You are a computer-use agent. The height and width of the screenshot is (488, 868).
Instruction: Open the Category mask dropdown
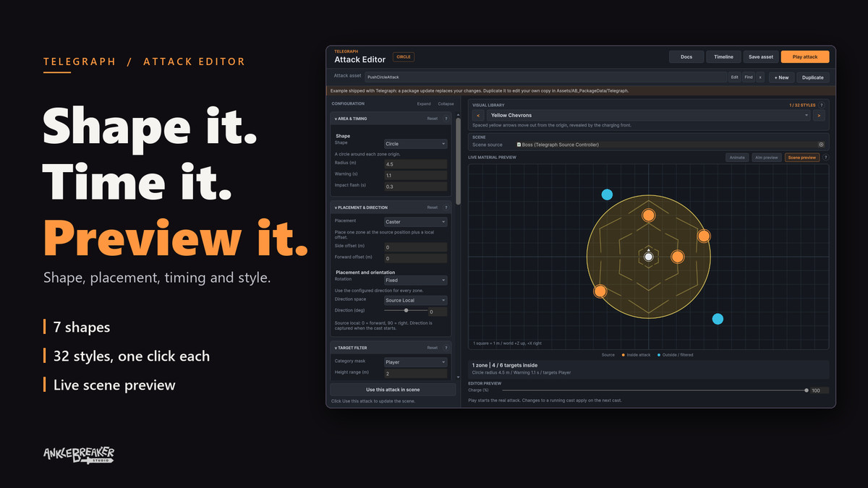click(x=415, y=362)
